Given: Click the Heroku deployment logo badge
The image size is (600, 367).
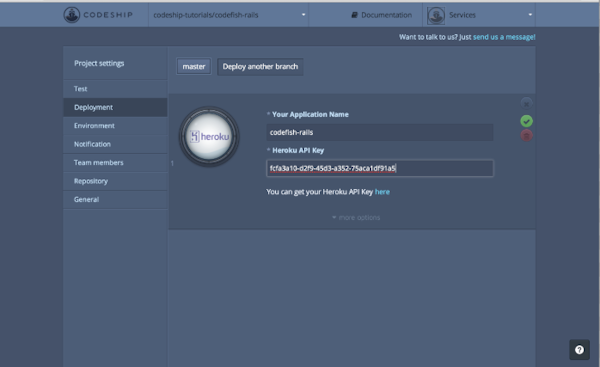Looking at the screenshot, I should tap(209, 136).
